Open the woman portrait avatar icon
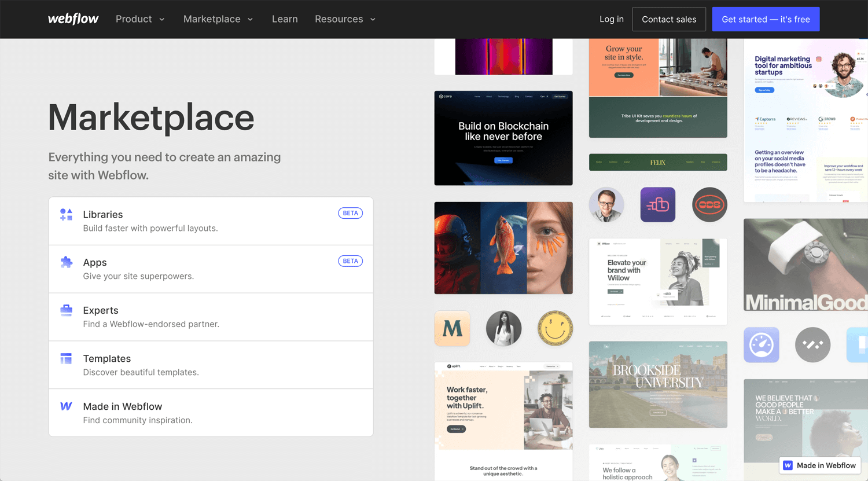The height and width of the screenshot is (481, 868). 504,328
